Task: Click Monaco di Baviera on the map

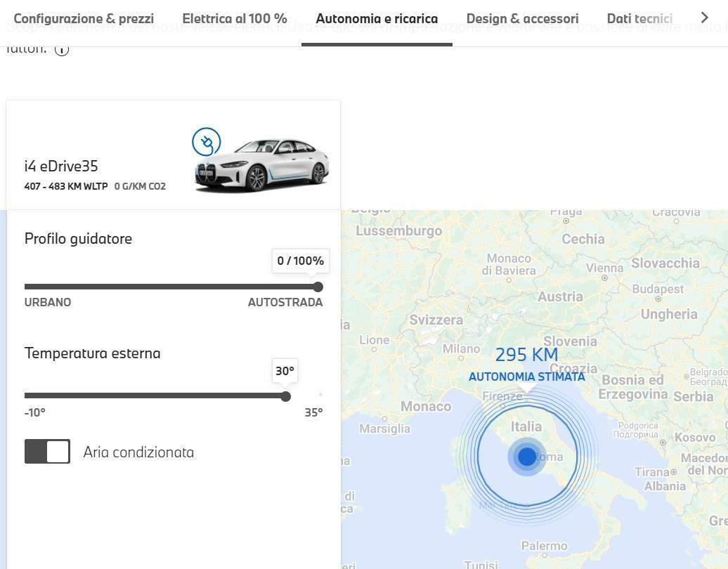Action: click(508, 264)
